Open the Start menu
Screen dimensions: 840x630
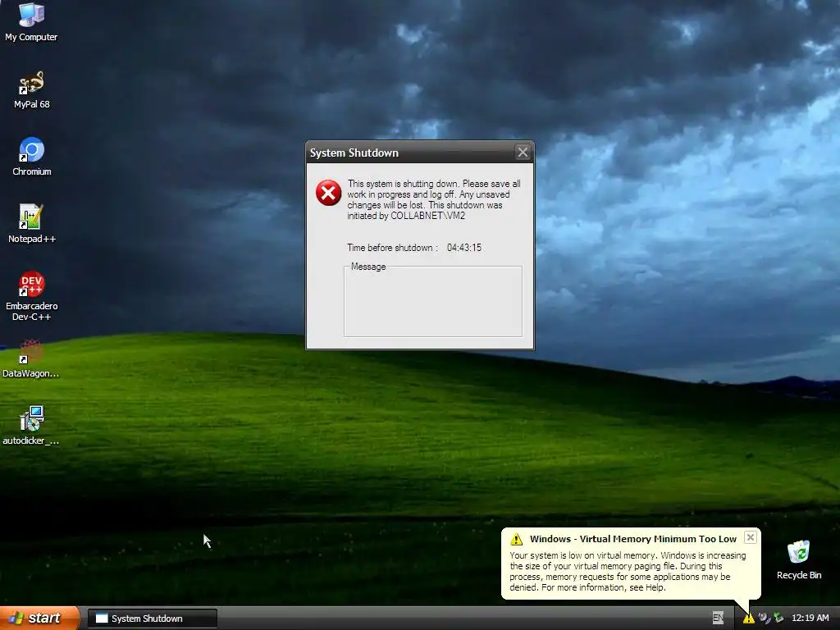[x=39, y=619]
